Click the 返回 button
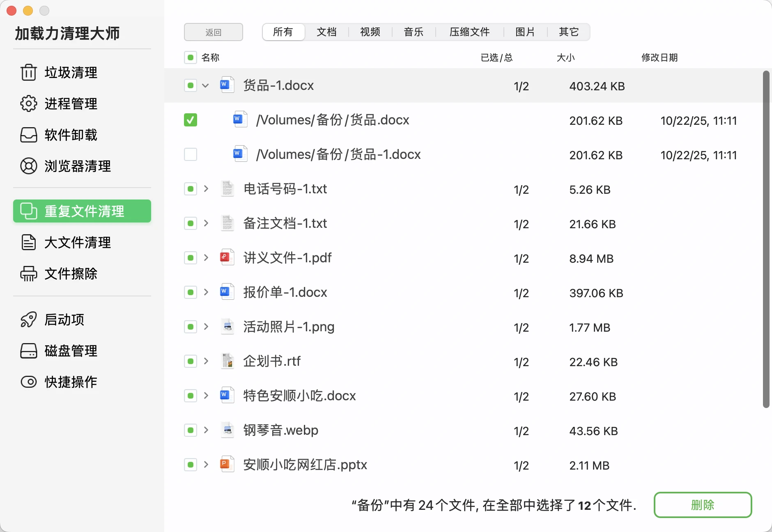The image size is (772, 532). (x=214, y=32)
